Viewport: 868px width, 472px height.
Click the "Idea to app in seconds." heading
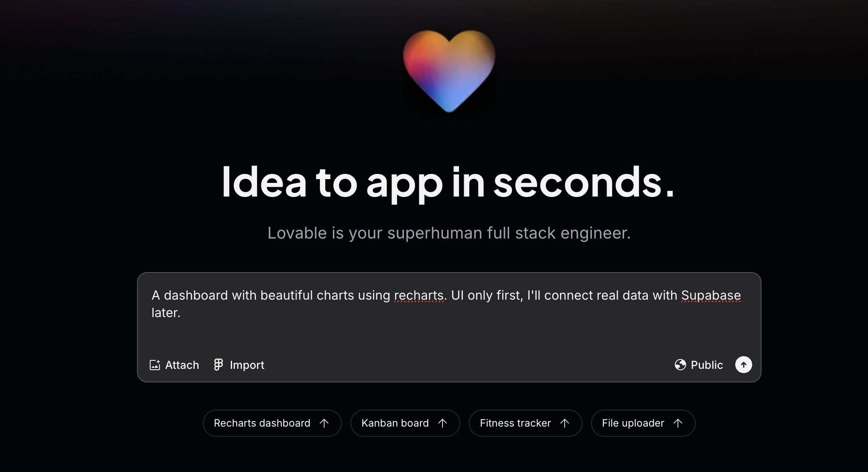448,182
